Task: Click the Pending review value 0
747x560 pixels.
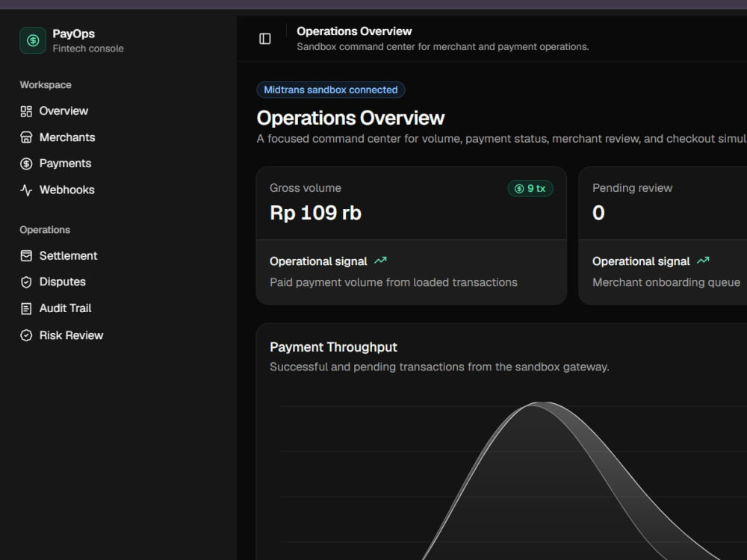Action: (x=598, y=213)
